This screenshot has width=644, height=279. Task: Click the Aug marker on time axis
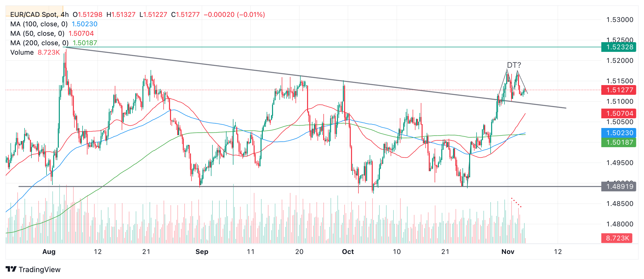pos(49,252)
